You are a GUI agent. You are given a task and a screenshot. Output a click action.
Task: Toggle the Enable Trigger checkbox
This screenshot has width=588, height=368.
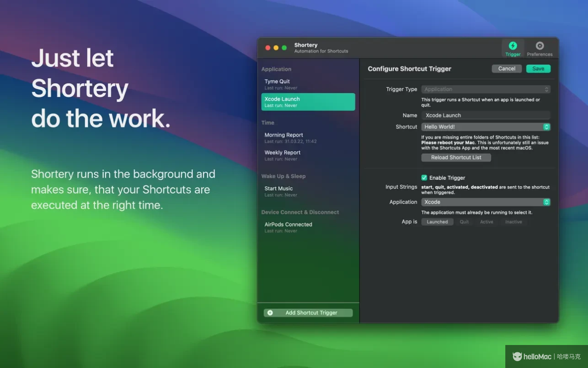(x=424, y=178)
